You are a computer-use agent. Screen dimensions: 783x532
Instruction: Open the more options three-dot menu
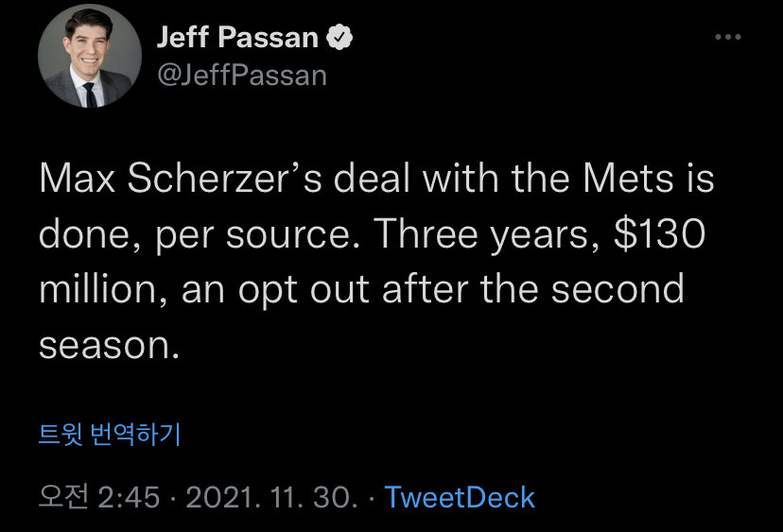pos(727,37)
